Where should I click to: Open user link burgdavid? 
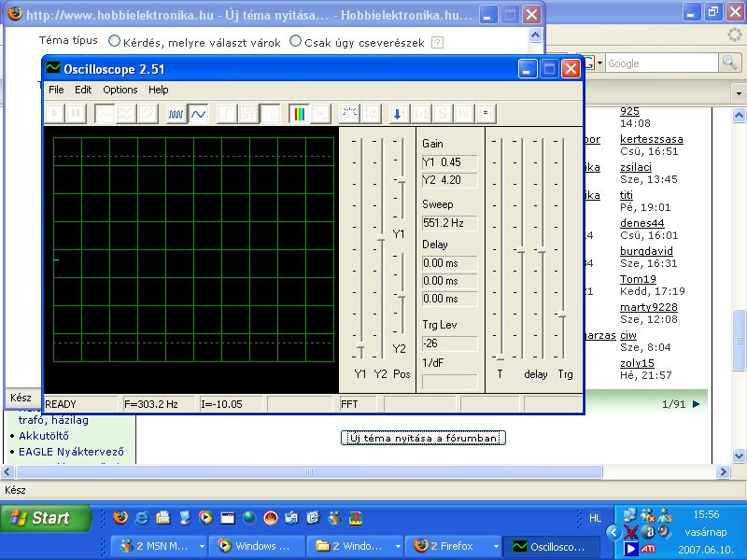coord(646,251)
